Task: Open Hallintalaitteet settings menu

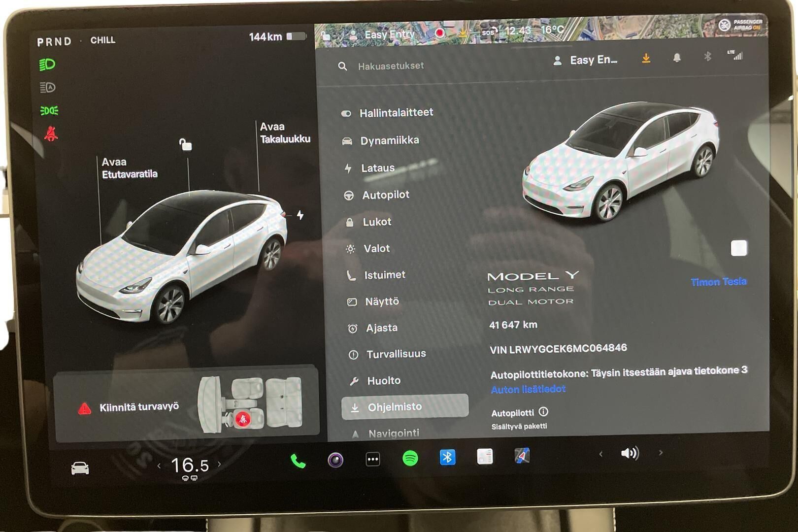Action: [x=387, y=113]
